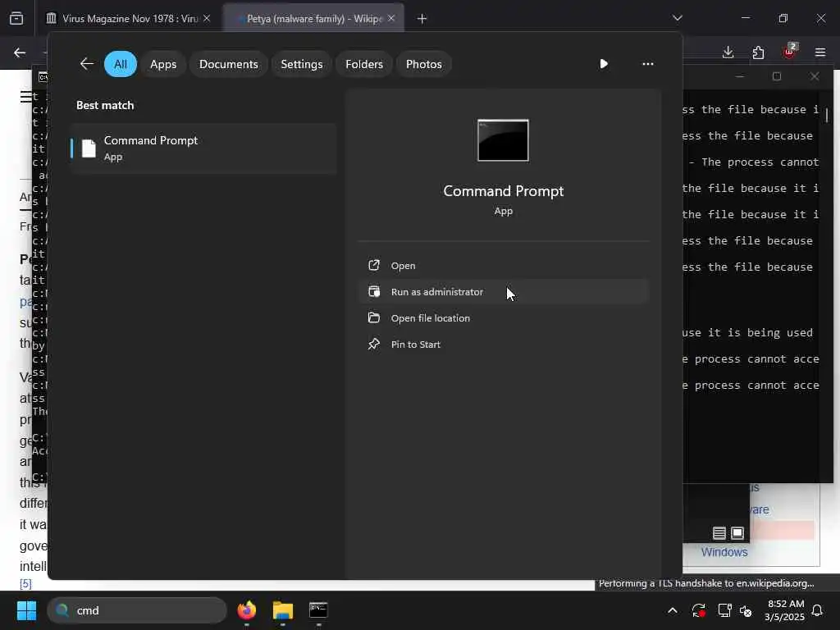840x630 pixels.
Task: Open search panel more options ellipsis
Action: pos(648,64)
